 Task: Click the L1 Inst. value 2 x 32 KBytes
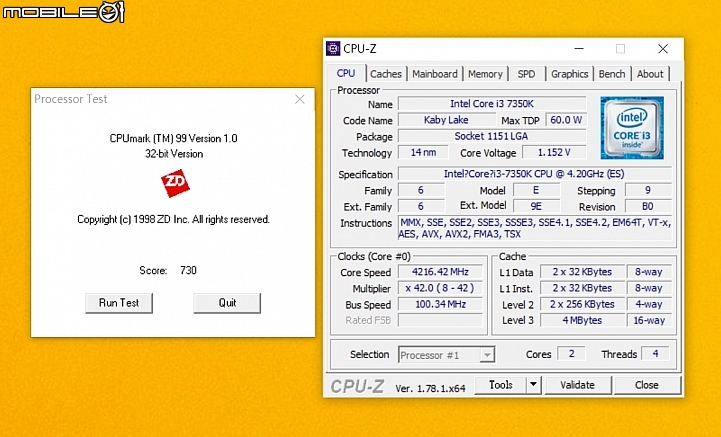pyautogui.click(x=582, y=288)
